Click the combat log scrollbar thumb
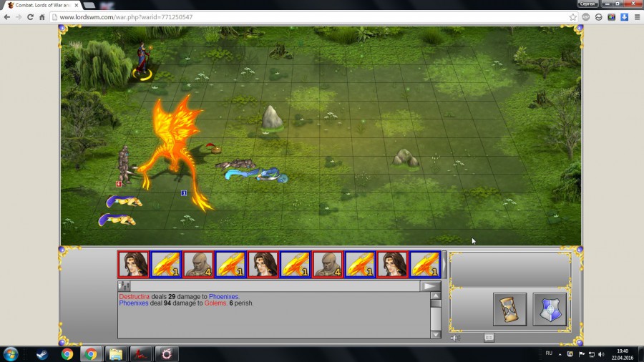The height and width of the screenshot is (362, 644). coord(435,303)
